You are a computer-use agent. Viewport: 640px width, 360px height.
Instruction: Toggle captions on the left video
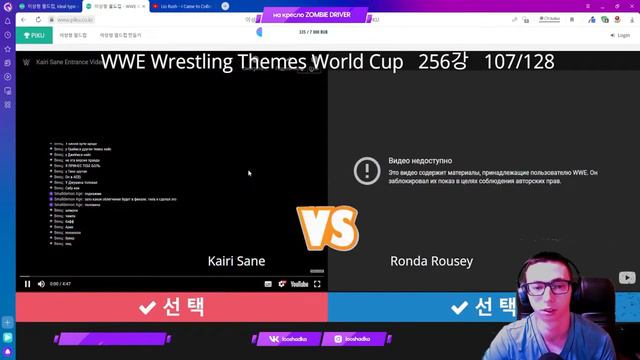[268, 284]
